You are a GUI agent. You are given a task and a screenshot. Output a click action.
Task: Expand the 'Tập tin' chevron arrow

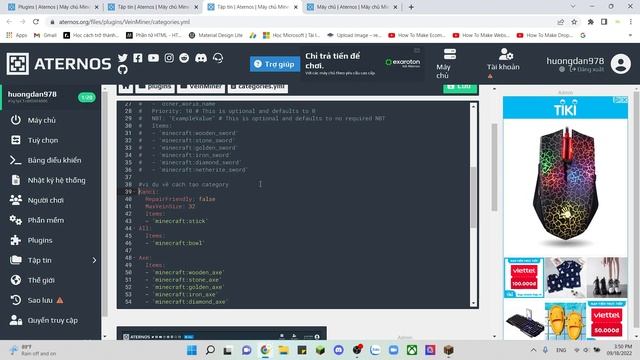(94, 260)
